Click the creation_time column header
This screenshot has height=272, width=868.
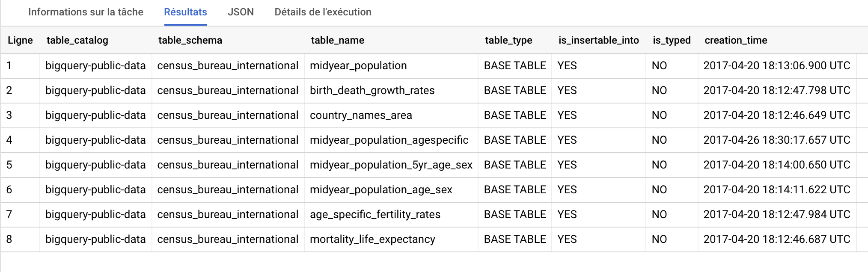click(736, 40)
